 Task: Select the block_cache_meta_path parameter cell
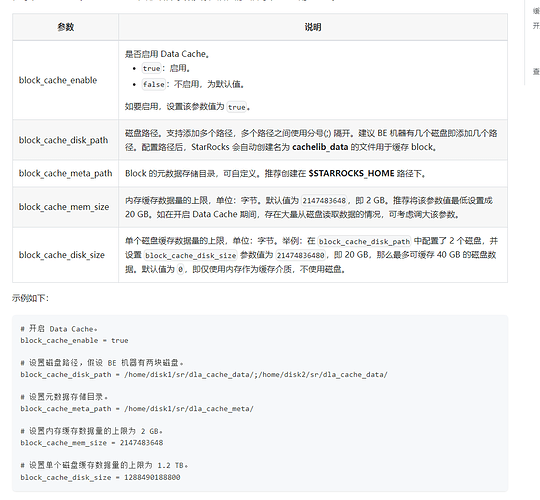point(65,173)
